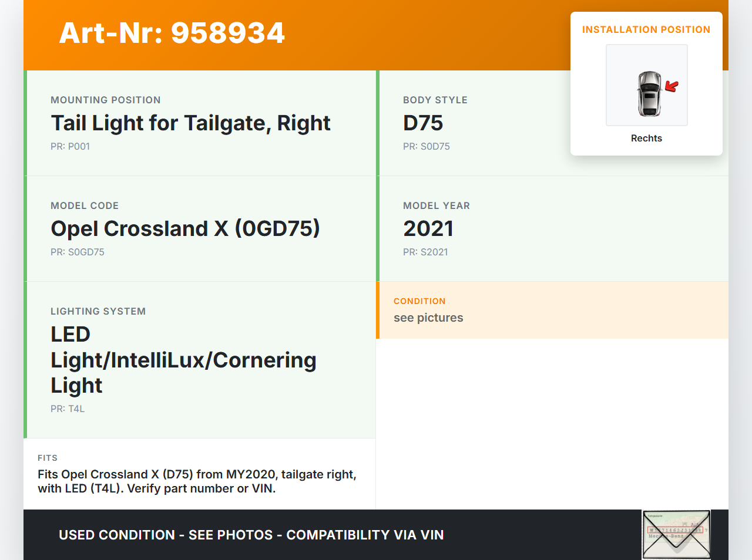This screenshot has height=560, width=752.
Task: Click the Installation Position card title
Action: coord(646,29)
